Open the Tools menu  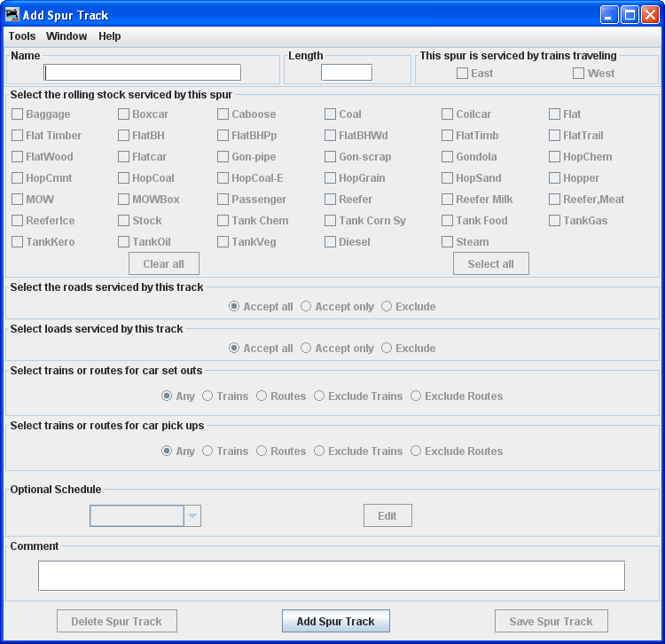coord(22,36)
